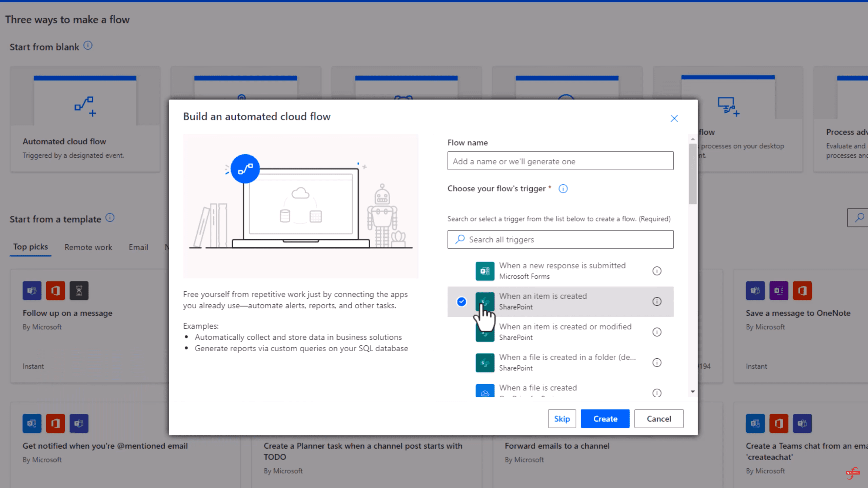This screenshot has height=488, width=868.
Task: Select When a new response is submitted trigger
Action: coord(560,271)
